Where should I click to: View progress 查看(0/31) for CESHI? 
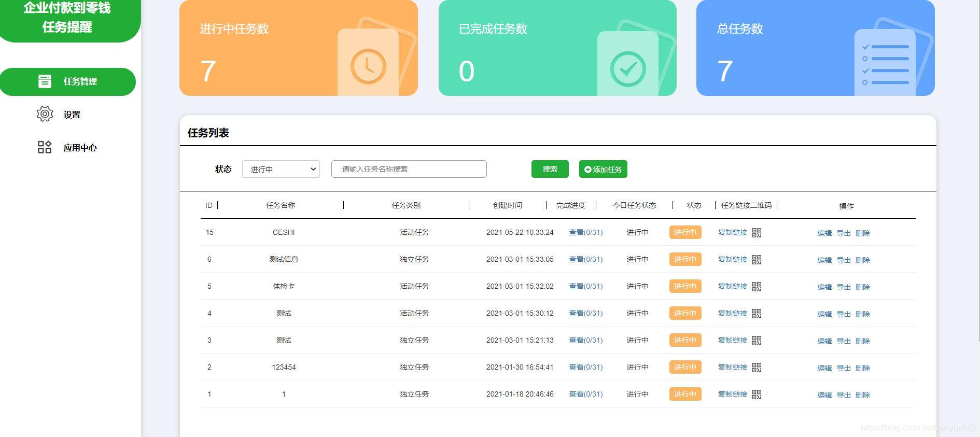click(586, 232)
